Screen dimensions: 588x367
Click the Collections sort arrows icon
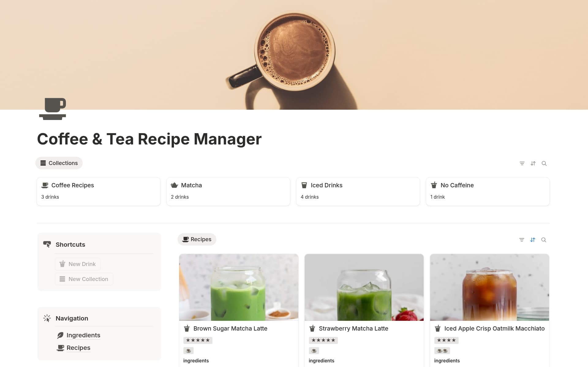pyautogui.click(x=533, y=163)
